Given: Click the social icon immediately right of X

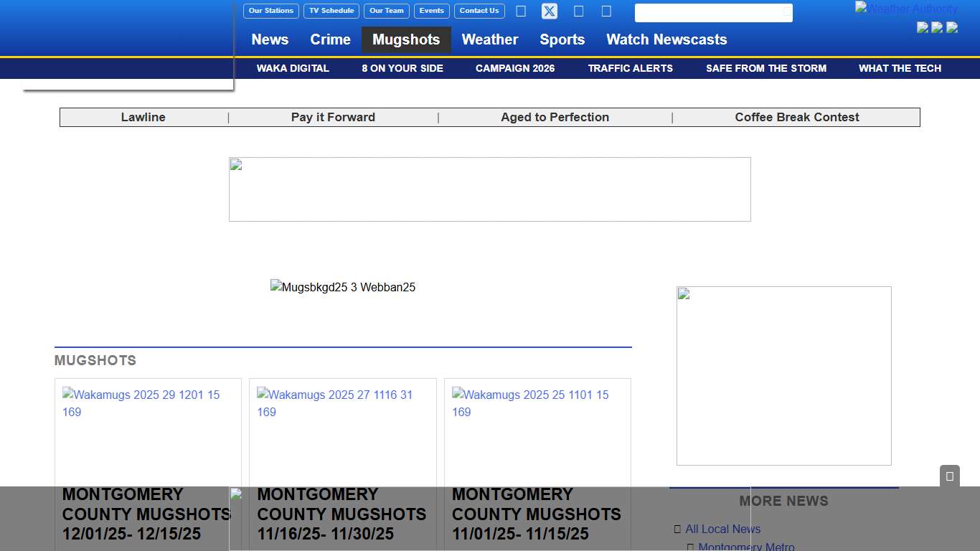Looking at the screenshot, I should tap(578, 11).
